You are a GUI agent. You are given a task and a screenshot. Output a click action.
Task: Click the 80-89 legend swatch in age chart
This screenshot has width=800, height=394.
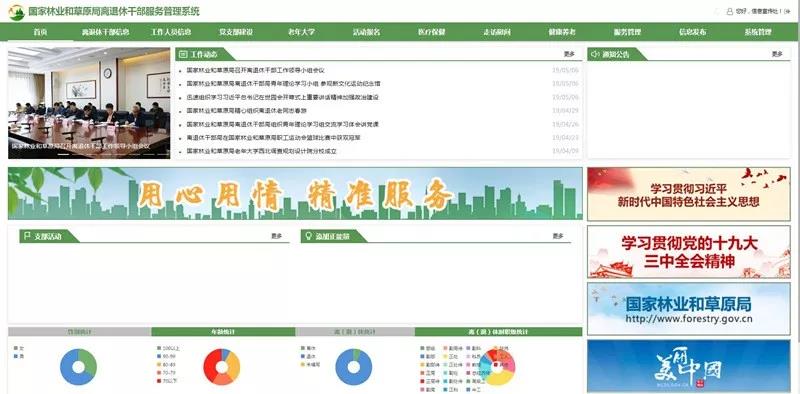(x=160, y=364)
